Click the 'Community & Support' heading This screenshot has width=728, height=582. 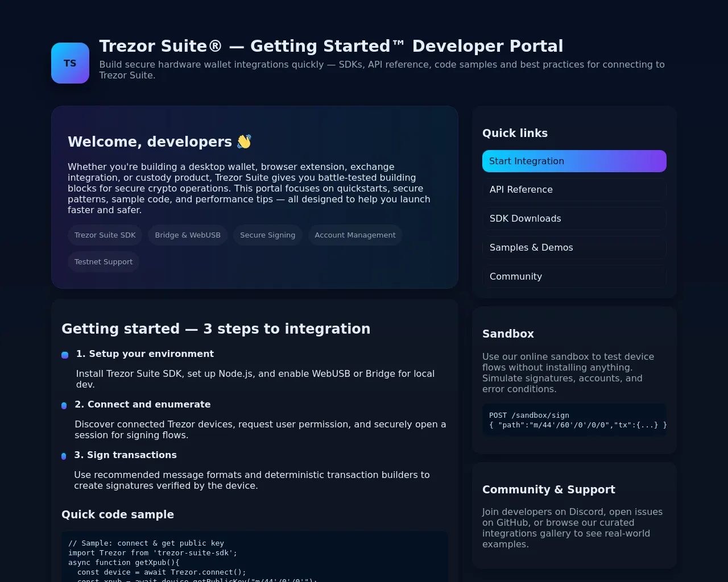click(x=549, y=489)
